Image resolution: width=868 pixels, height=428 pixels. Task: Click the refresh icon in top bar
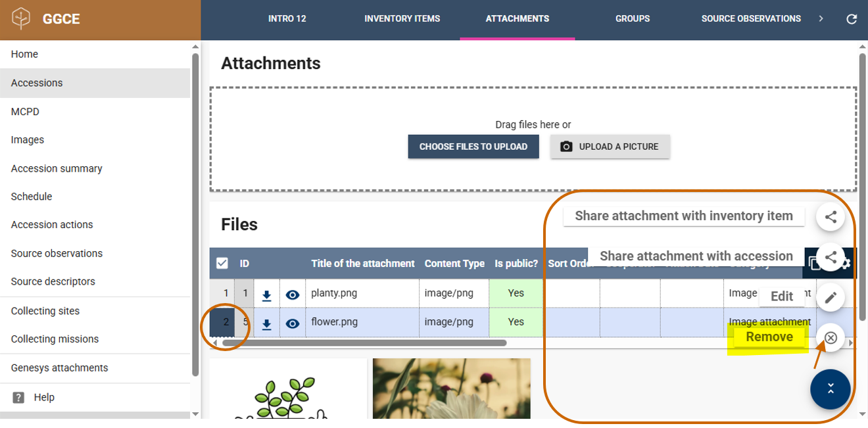point(852,19)
